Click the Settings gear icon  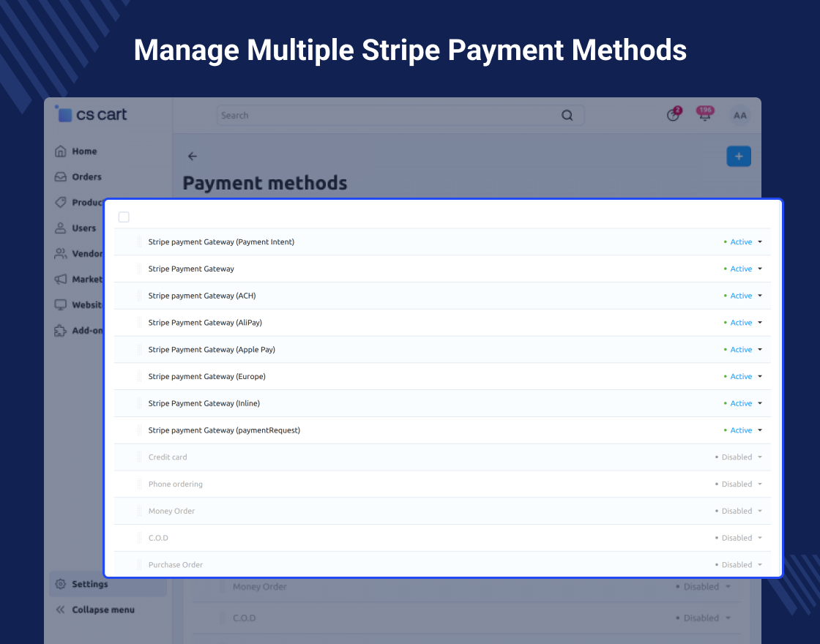[x=61, y=584]
